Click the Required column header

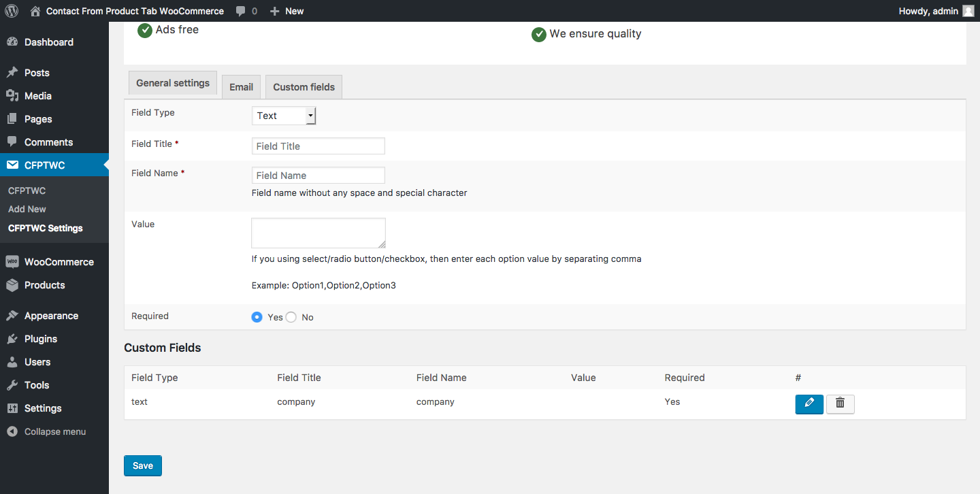pos(685,378)
